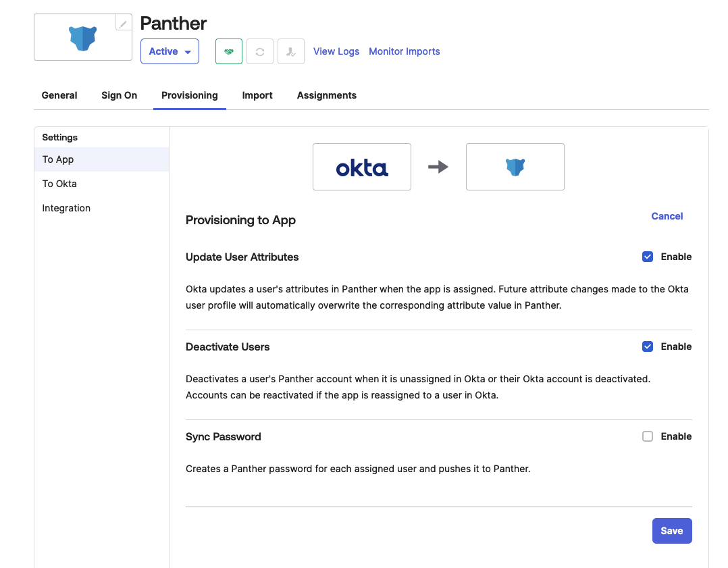The width and height of the screenshot is (728, 568).
Task: Expand the app status chevron
Action: (188, 51)
